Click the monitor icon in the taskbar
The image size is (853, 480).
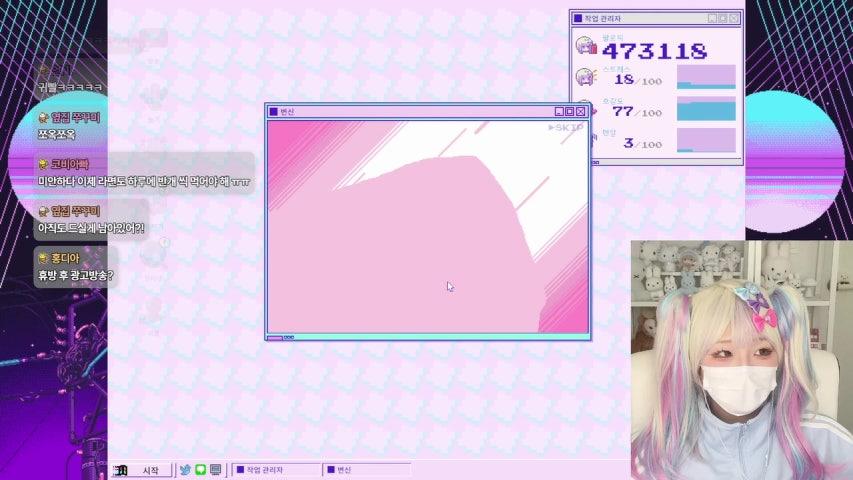[215, 469]
